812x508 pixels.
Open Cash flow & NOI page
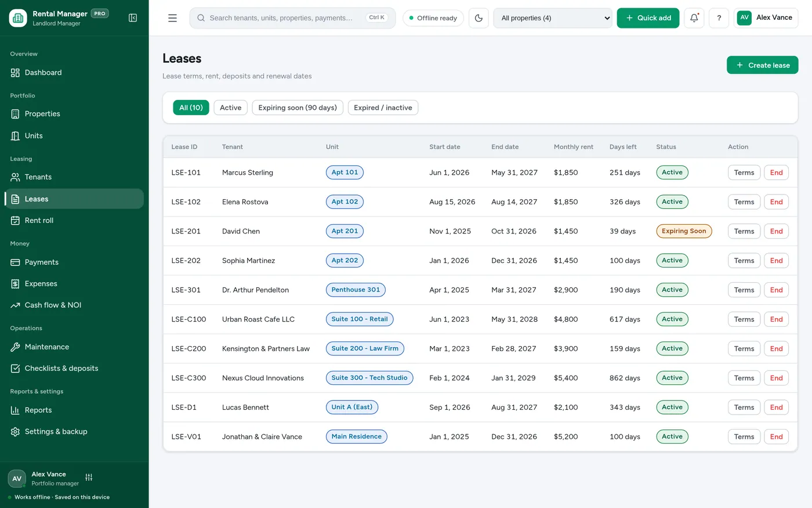(x=74, y=305)
